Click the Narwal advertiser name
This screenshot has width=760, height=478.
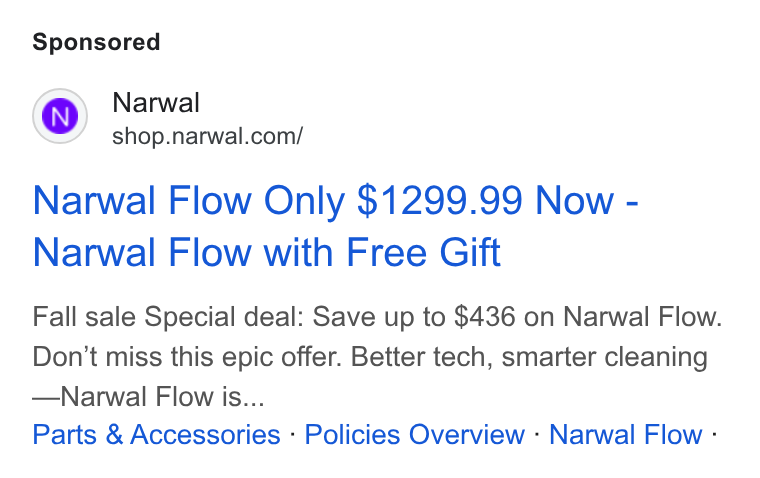156,103
